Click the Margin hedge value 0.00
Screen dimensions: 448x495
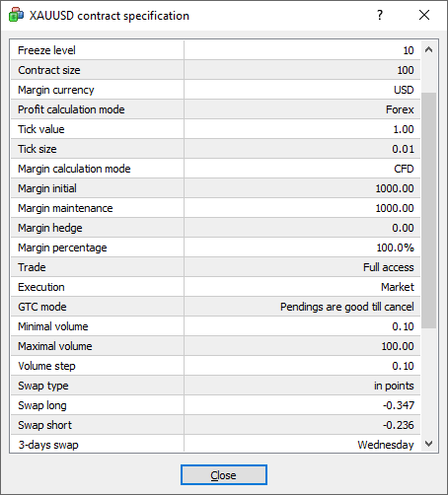(403, 228)
